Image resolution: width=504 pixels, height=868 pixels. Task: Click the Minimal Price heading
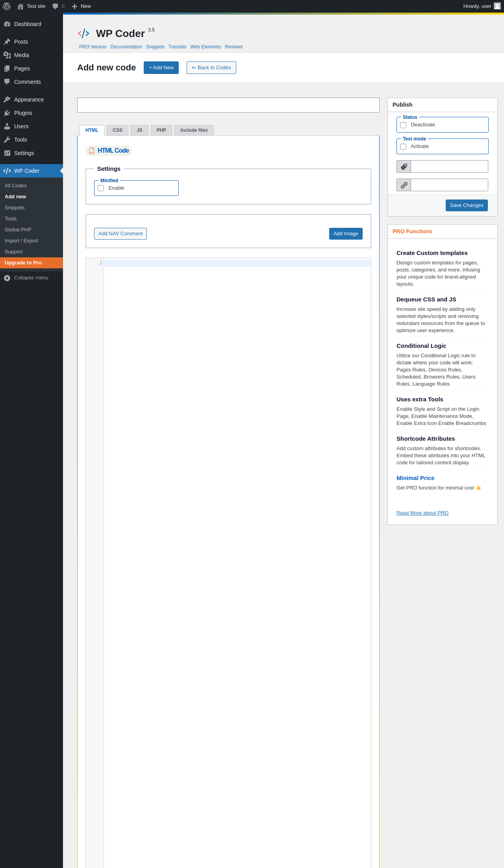click(x=415, y=478)
